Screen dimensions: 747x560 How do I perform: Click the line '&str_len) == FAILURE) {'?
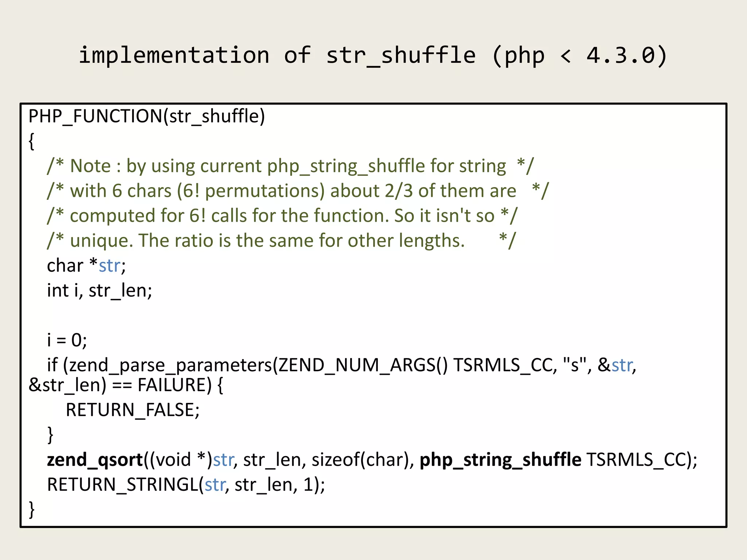point(126,385)
